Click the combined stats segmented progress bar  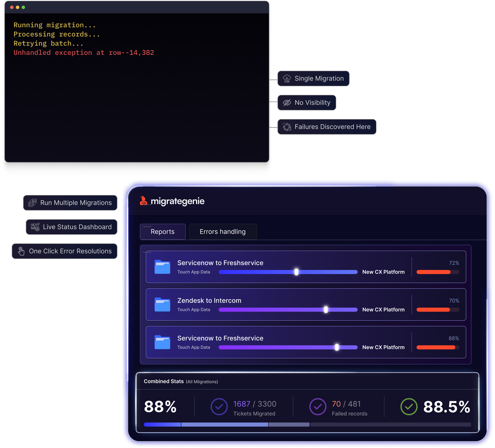click(307, 424)
